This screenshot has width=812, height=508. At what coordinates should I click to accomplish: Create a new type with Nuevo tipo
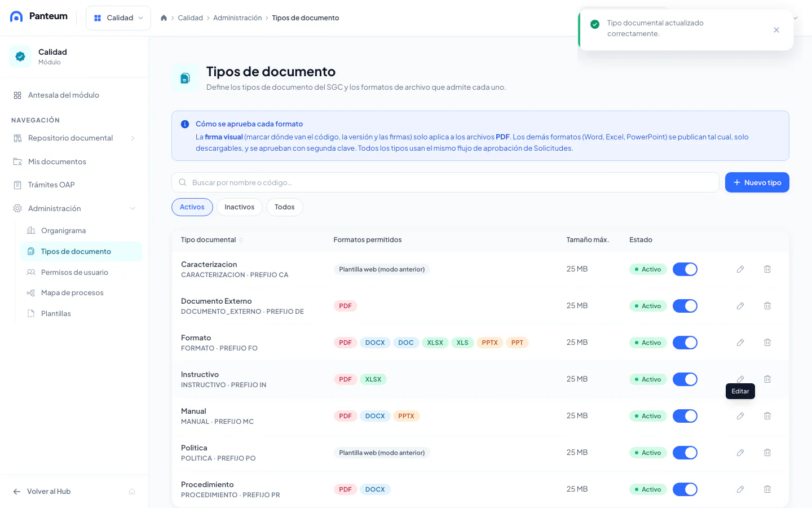757,182
